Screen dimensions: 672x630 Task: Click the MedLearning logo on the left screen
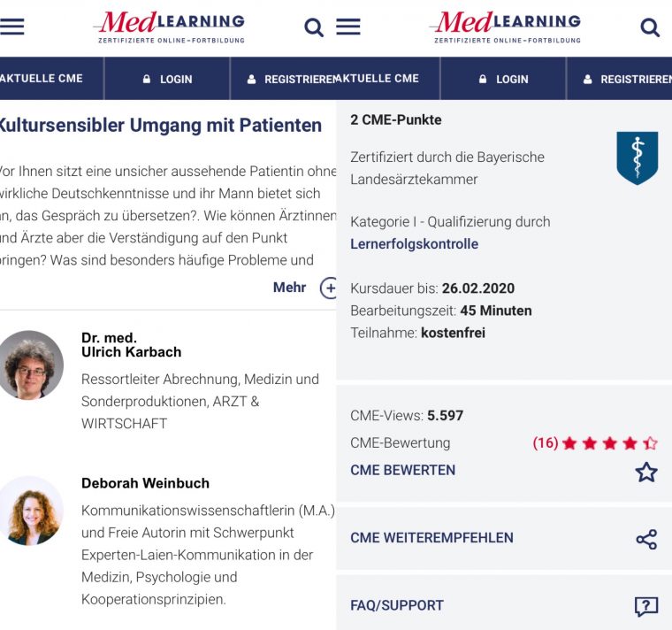(x=169, y=27)
